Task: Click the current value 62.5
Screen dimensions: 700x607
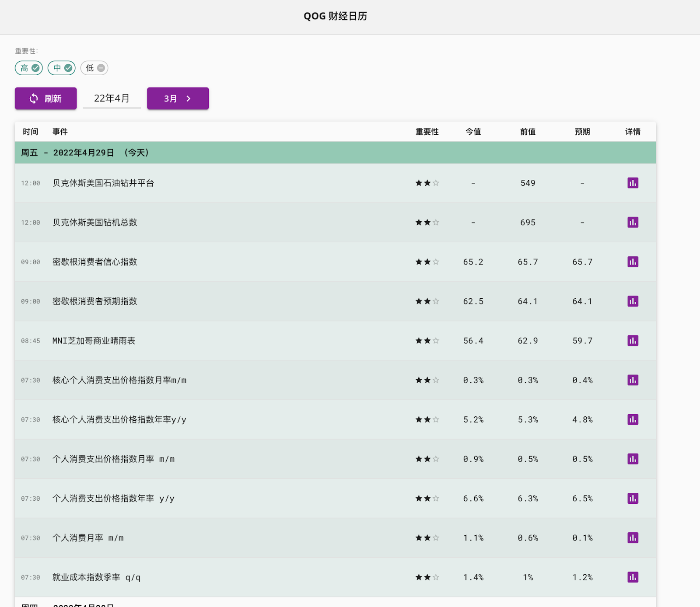Action: 473,301
